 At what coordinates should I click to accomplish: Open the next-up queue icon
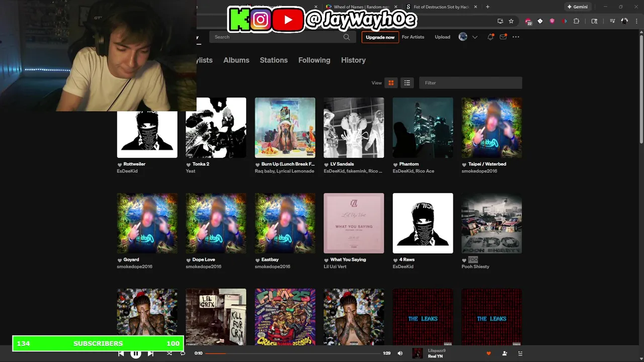point(520,353)
